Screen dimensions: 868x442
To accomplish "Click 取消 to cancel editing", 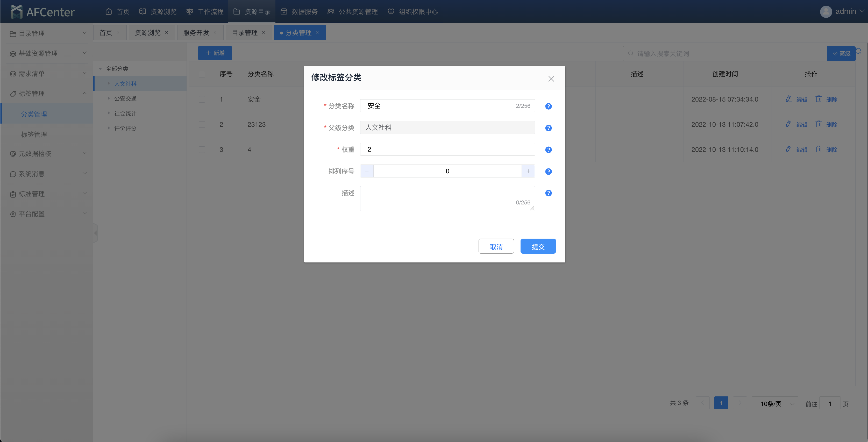I will (496, 246).
